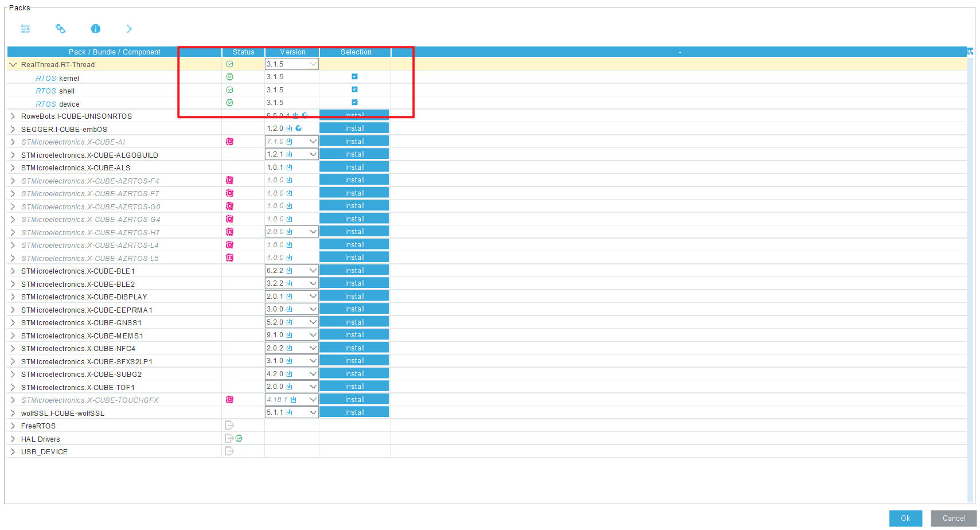Click the Selection column header
This screenshot has width=980, height=530.
pyautogui.click(x=356, y=52)
